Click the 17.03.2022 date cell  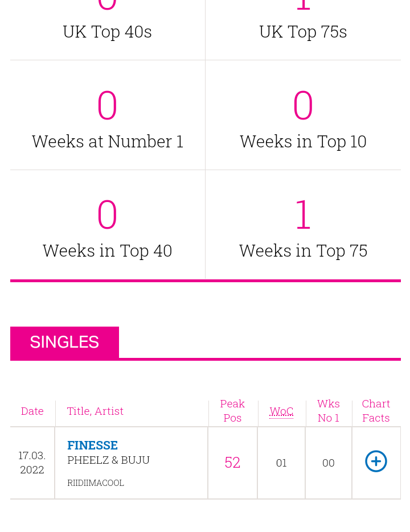32,463
